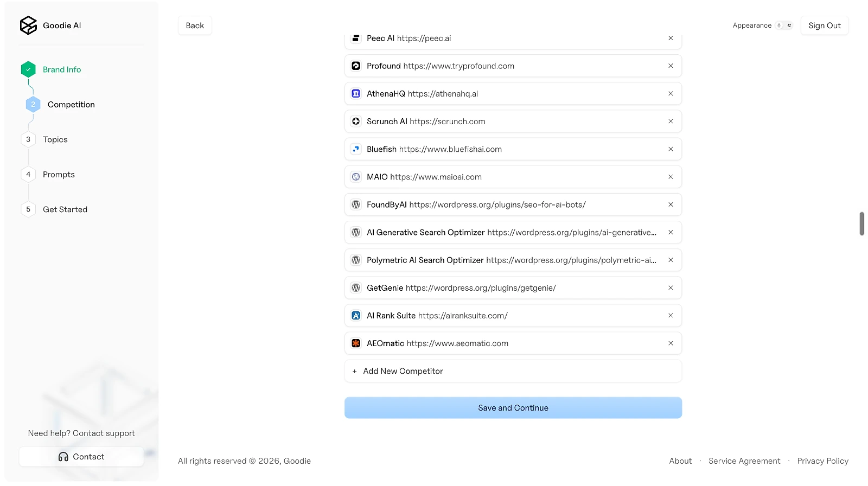Open the Contact support button

click(x=81, y=457)
